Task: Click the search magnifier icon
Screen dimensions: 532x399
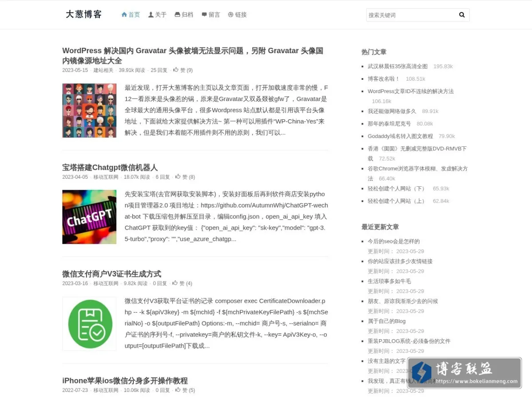Action: (462, 15)
